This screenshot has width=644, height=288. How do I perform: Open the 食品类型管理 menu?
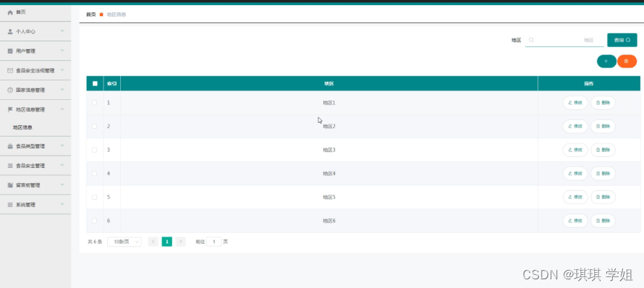tap(35, 146)
